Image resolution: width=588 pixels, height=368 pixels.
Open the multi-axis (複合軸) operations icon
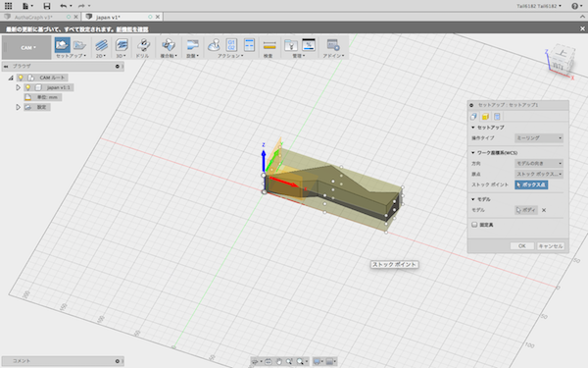168,45
